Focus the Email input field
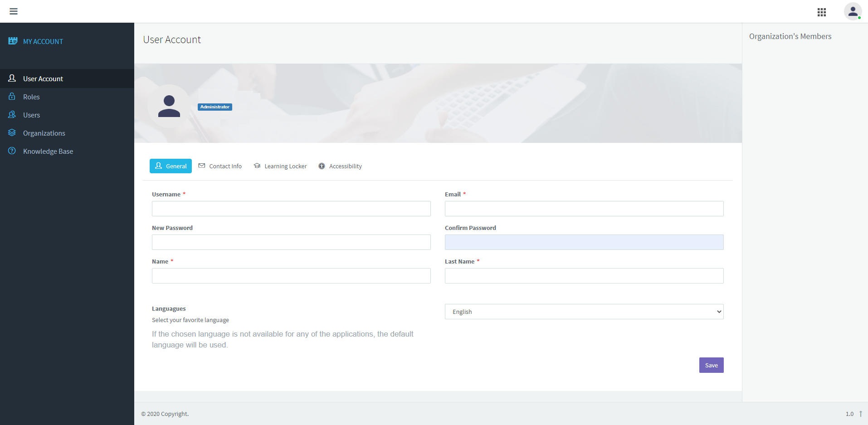Image resolution: width=868 pixels, height=425 pixels. (x=584, y=209)
